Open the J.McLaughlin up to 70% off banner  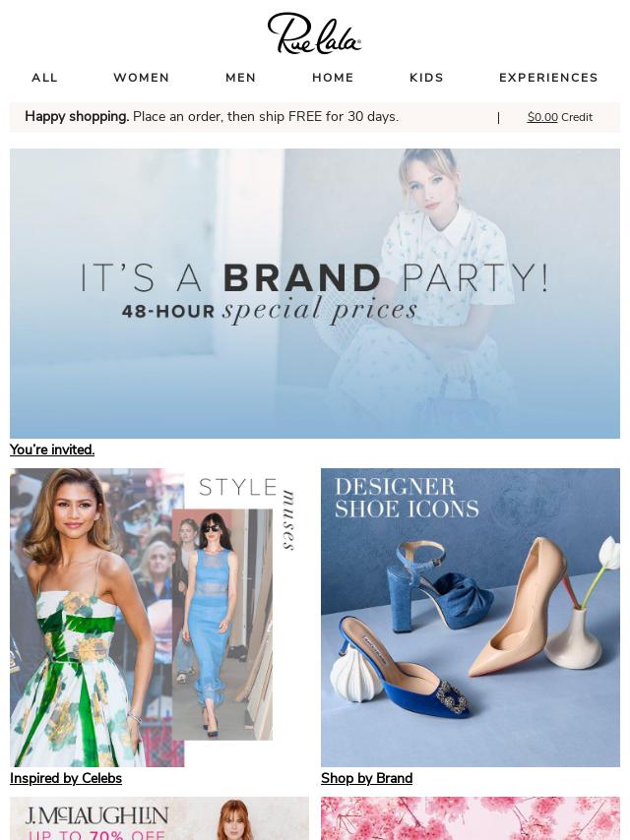(159, 818)
